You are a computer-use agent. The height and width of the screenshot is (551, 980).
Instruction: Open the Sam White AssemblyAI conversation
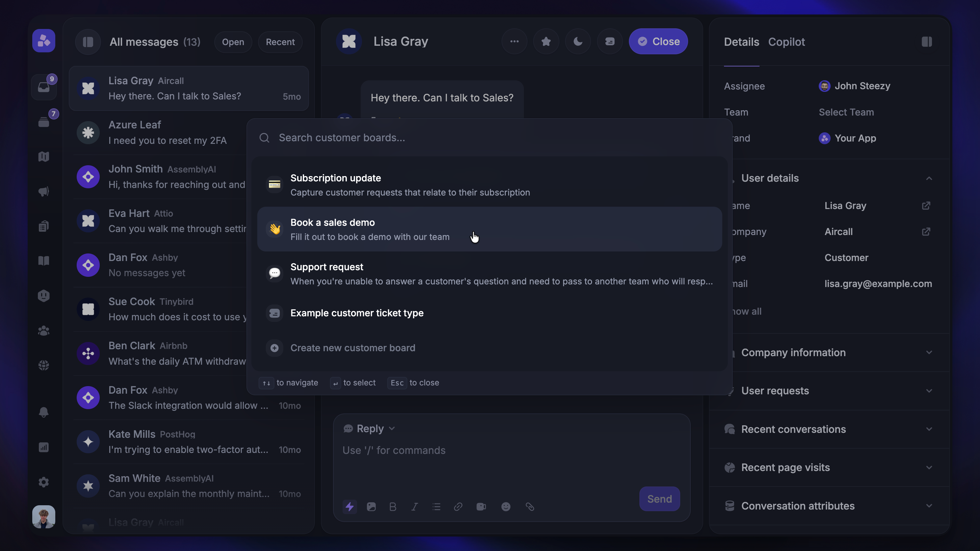189,486
